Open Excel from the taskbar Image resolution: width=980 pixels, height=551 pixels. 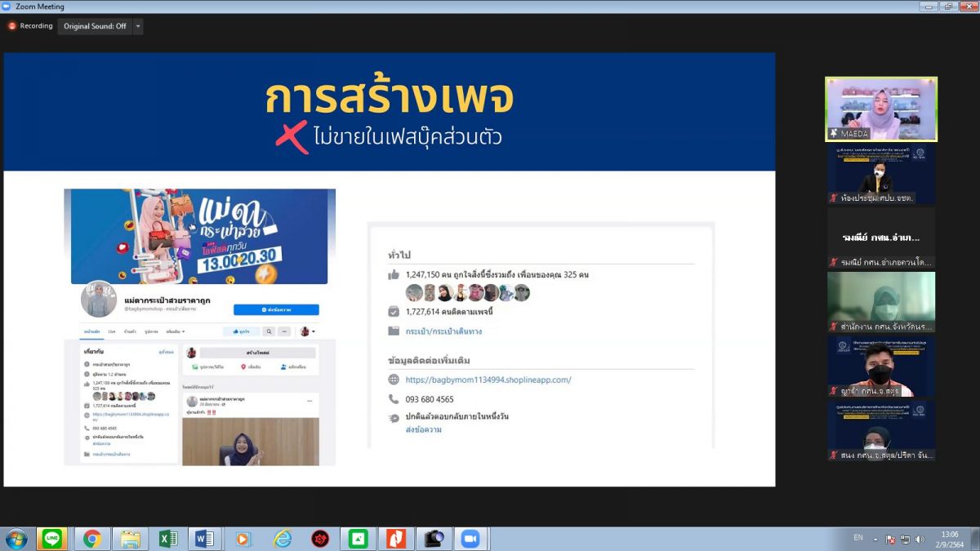168,539
